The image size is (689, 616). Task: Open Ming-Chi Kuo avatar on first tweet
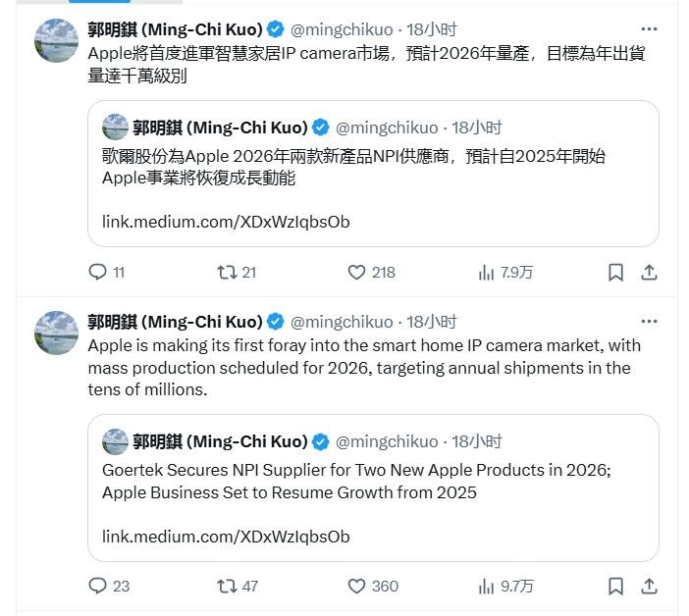click(x=56, y=40)
